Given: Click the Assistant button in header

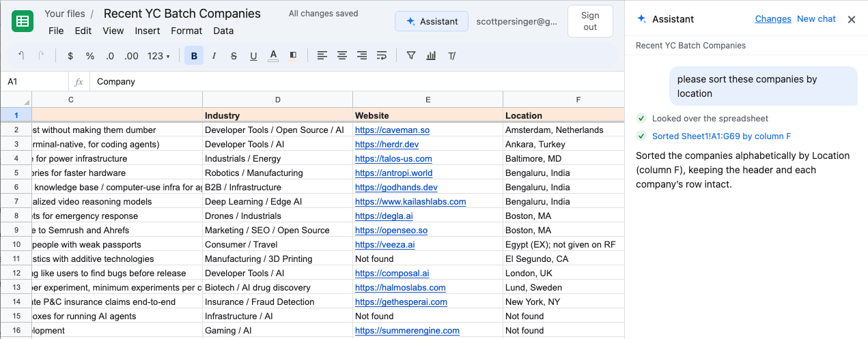Looking at the screenshot, I should click(x=432, y=21).
